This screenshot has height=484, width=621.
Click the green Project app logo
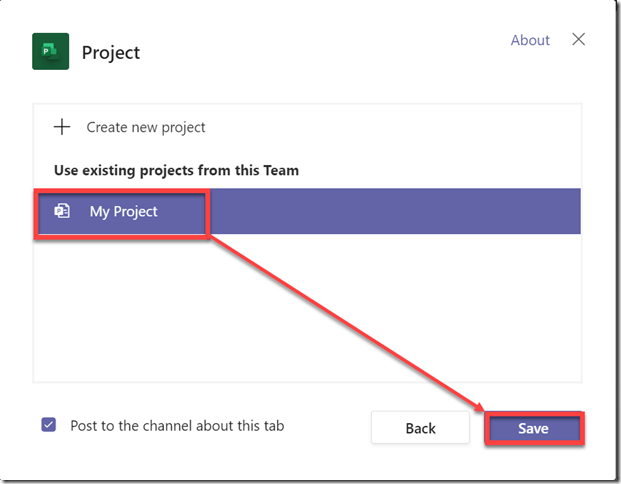point(50,52)
